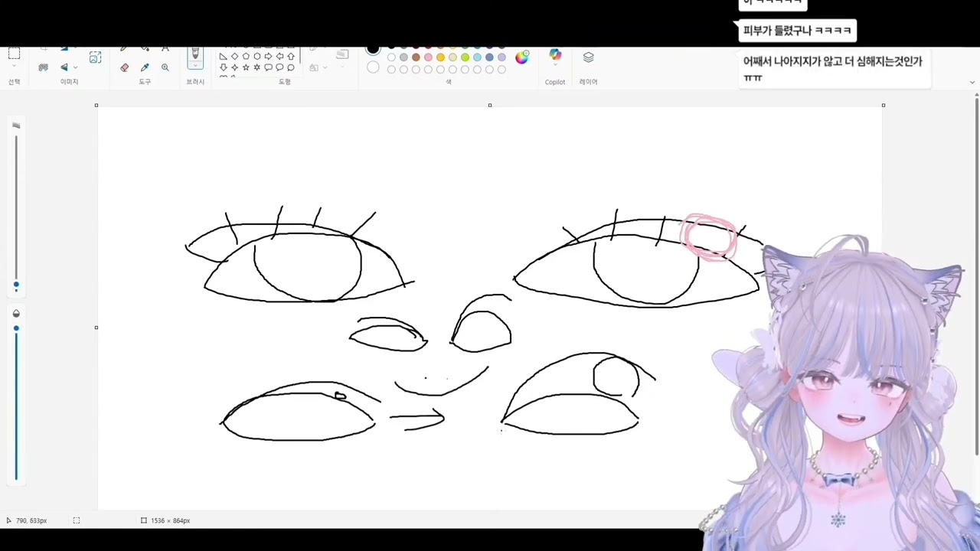This screenshot has height=551, width=980.
Task: Choose the pink palette swatch
Action: point(428,57)
